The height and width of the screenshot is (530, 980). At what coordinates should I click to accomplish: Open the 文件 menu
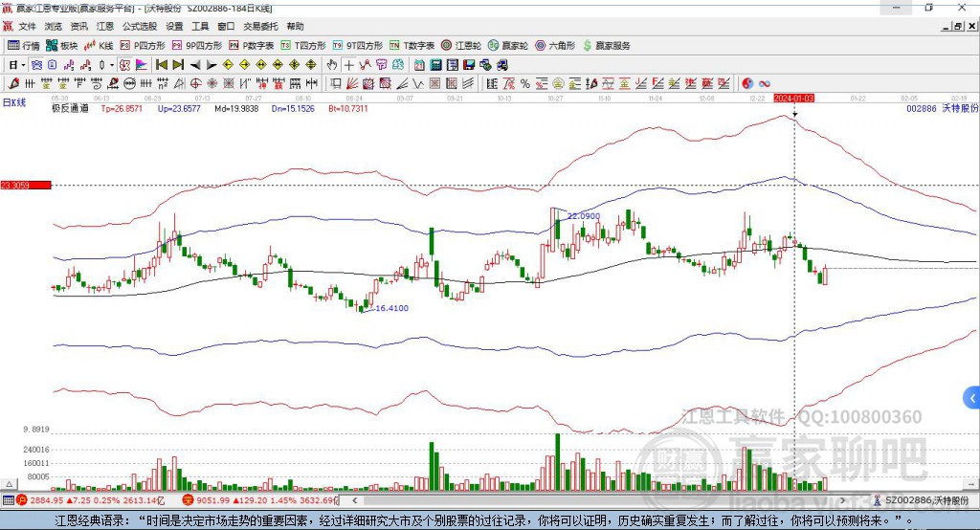pos(28,26)
